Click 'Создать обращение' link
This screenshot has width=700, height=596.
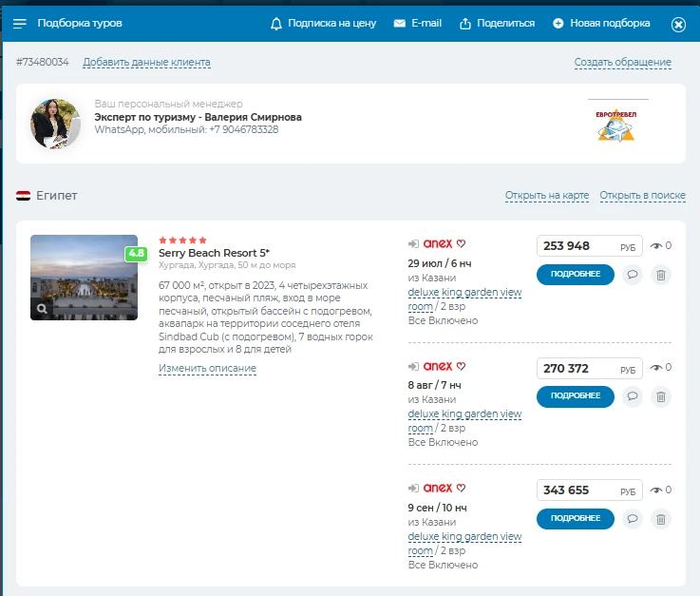coord(623,62)
